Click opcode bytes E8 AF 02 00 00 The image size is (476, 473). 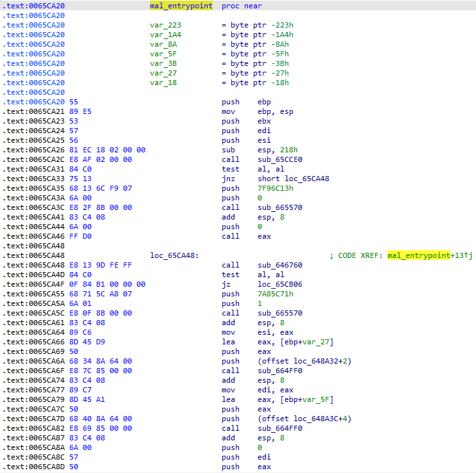point(101,159)
